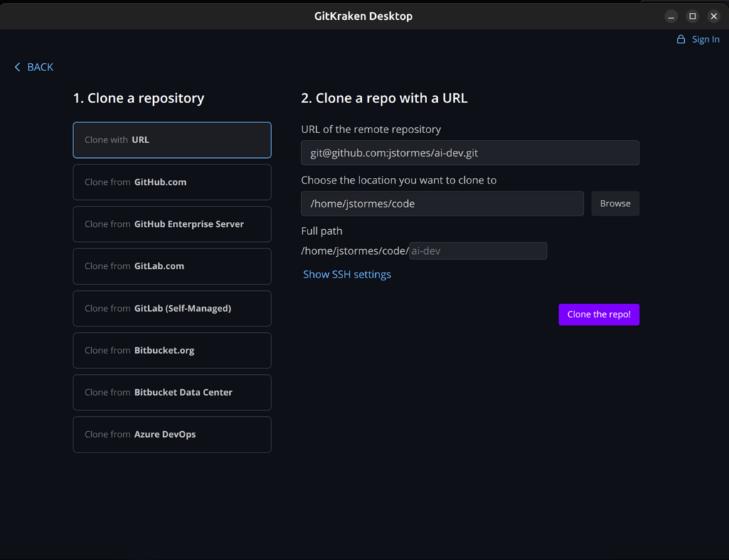Viewport: 729px width, 560px height.
Task: Minimize the GitKraken Desktop window
Action: [x=671, y=16]
